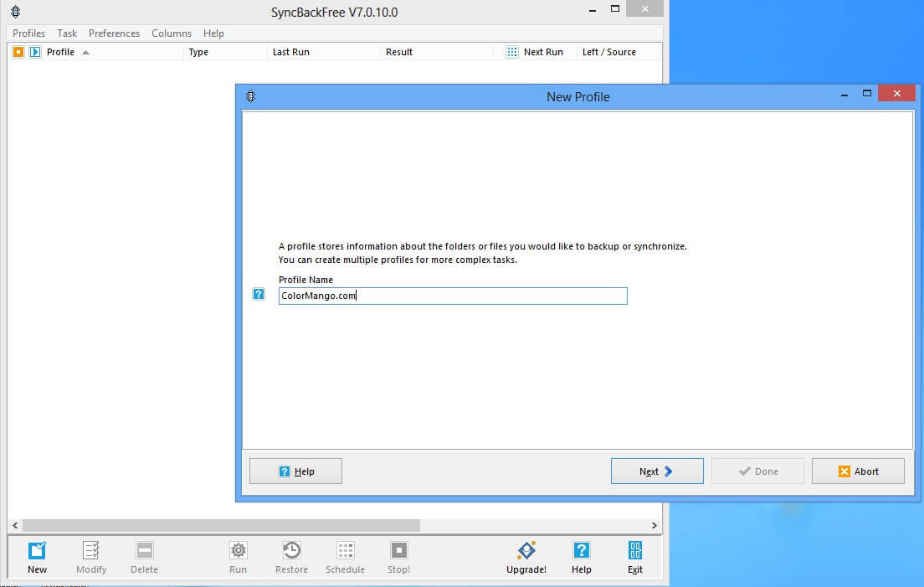
Task: Sort by the Profile column header
Action: (60, 52)
